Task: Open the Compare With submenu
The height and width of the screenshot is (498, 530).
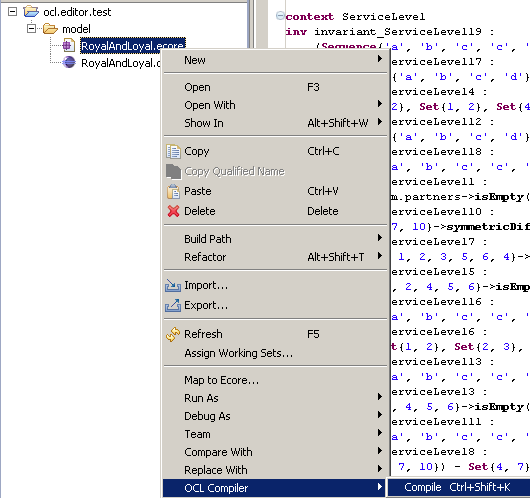Action: (275, 452)
